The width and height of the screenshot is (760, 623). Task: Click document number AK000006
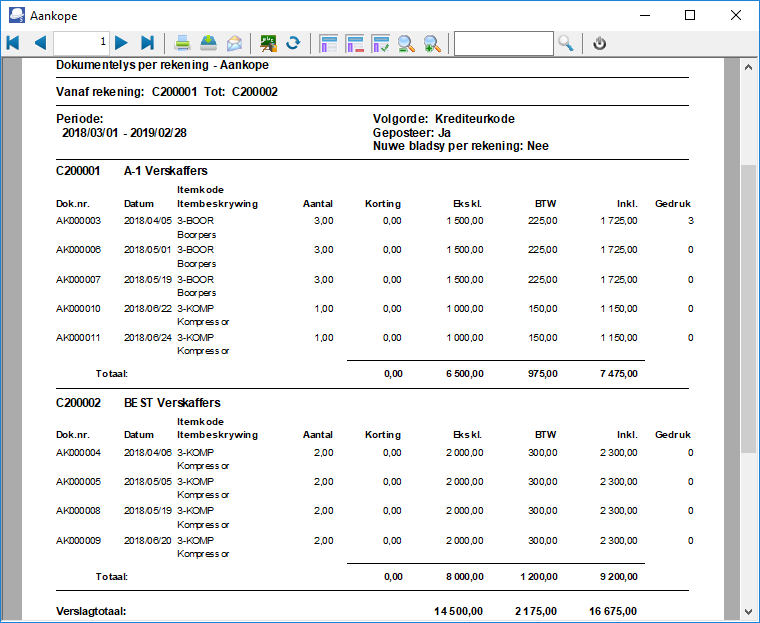79,250
